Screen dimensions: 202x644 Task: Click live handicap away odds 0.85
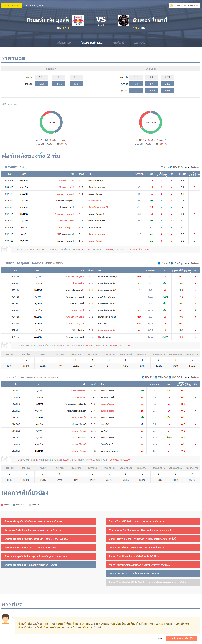pyautogui.click(x=76, y=84)
